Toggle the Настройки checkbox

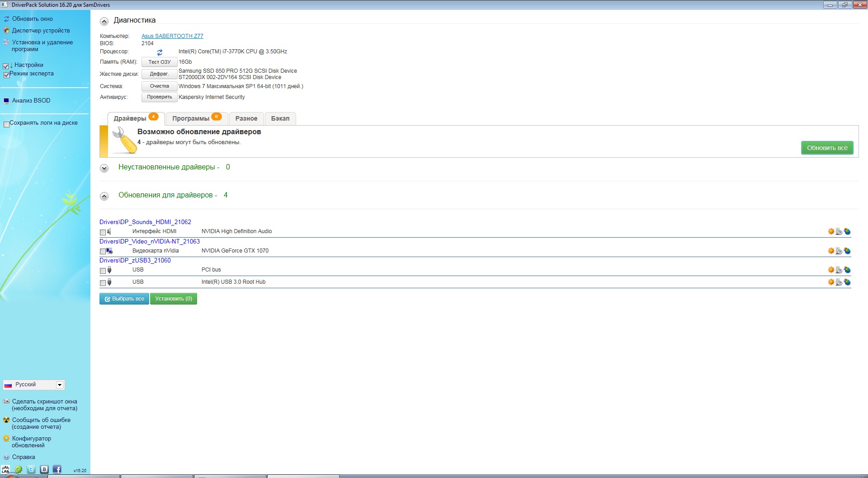(6, 66)
